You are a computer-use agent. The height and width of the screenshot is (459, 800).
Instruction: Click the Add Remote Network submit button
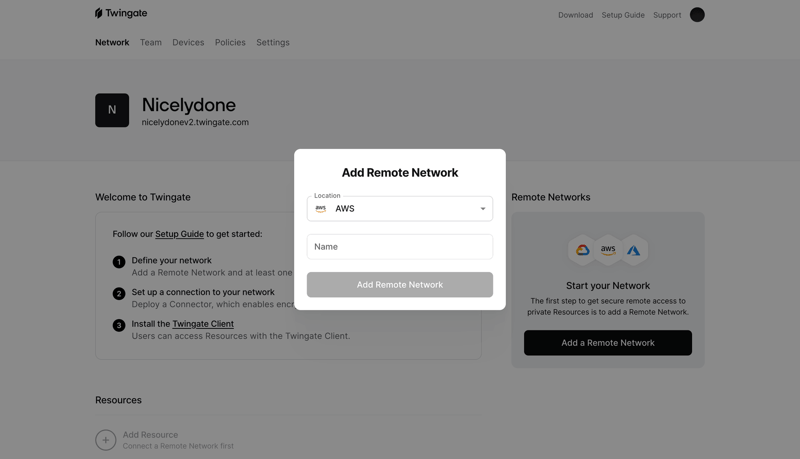(399, 285)
